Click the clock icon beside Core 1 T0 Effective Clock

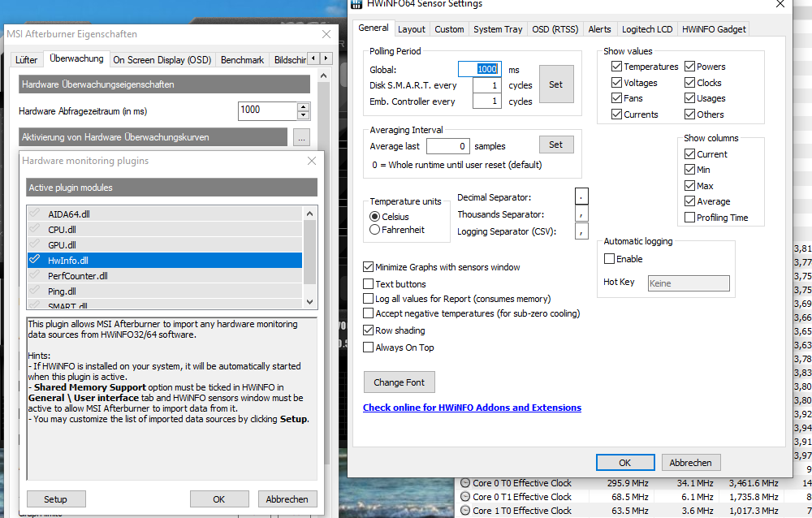tap(465, 511)
